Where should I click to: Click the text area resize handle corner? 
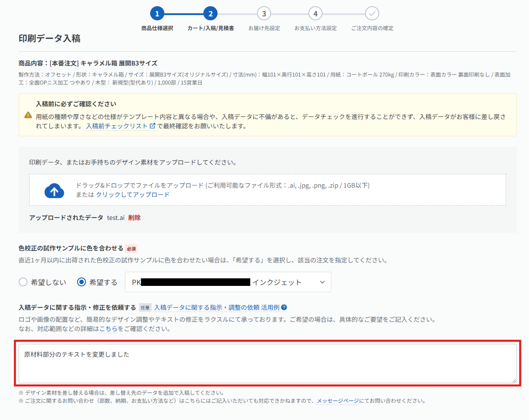(x=514, y=381)
